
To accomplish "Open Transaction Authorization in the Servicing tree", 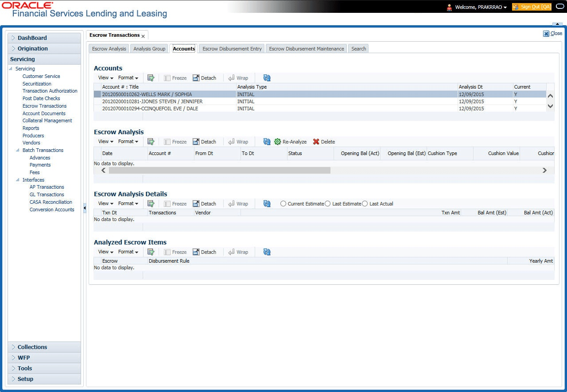I will tap(50, 91).
